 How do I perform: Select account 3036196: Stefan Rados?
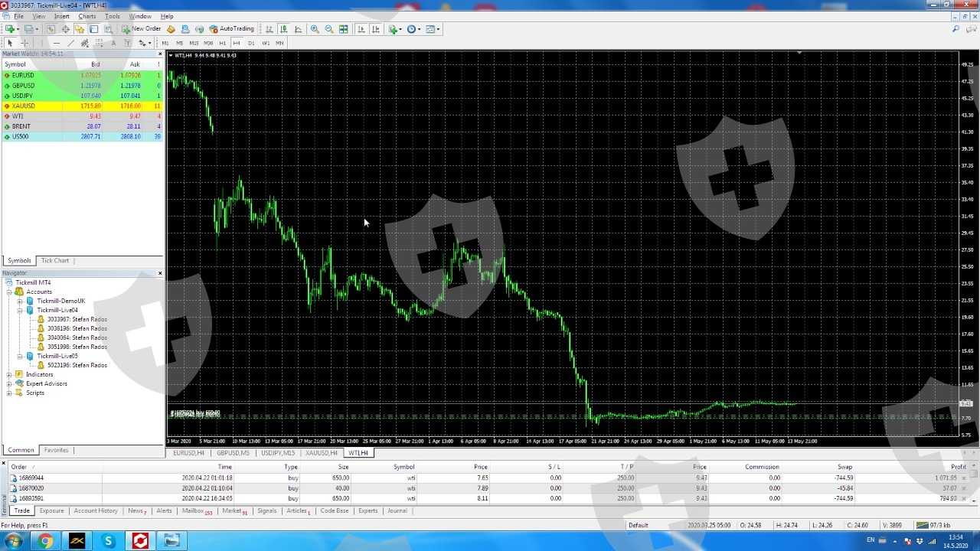tap(77, 328)
